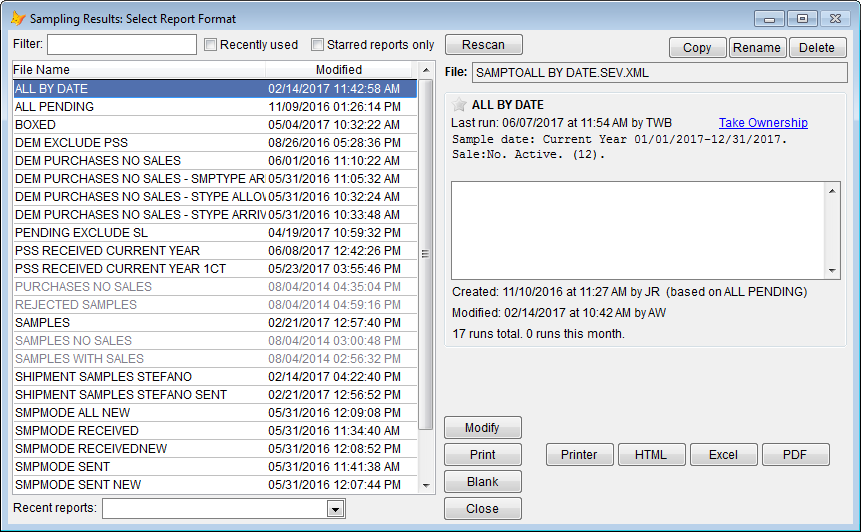Image resolution: width=861 pixels, height=532 pixels.
Task: Click the Delete button
Action: pos(817,48)
